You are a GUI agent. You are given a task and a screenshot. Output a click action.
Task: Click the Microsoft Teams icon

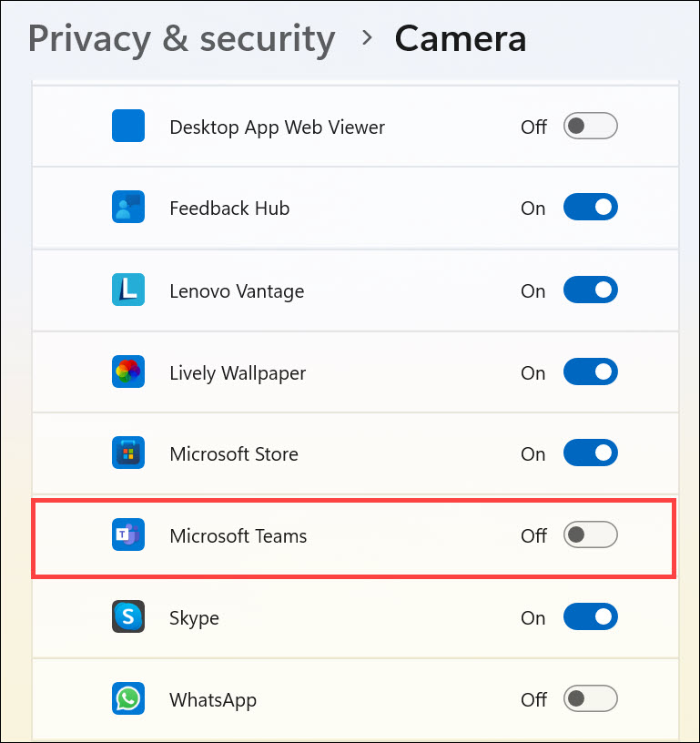128,534
